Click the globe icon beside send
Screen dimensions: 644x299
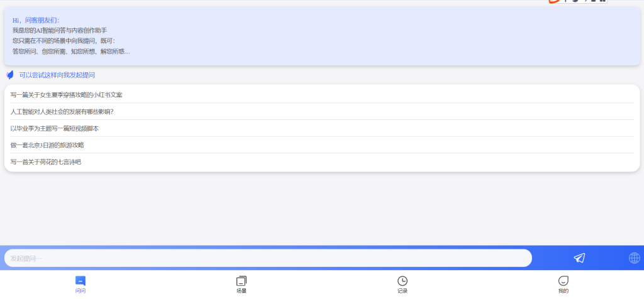(x=634, y=258)
